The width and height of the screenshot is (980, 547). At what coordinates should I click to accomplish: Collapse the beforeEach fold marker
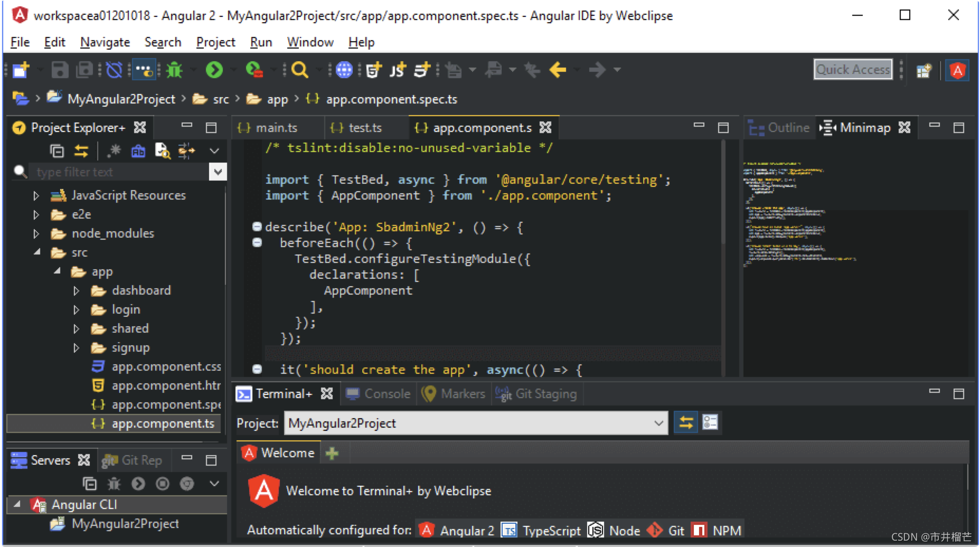pos(257,243)
